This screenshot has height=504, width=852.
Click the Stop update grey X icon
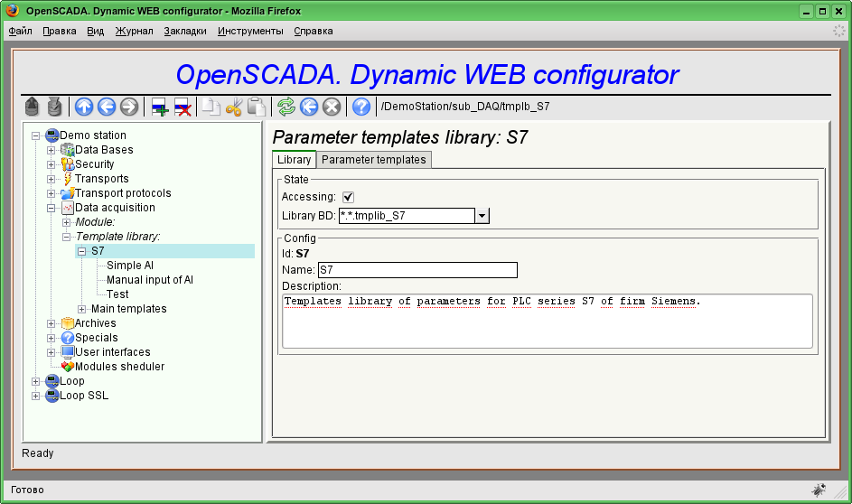click(x=332, y=107)
